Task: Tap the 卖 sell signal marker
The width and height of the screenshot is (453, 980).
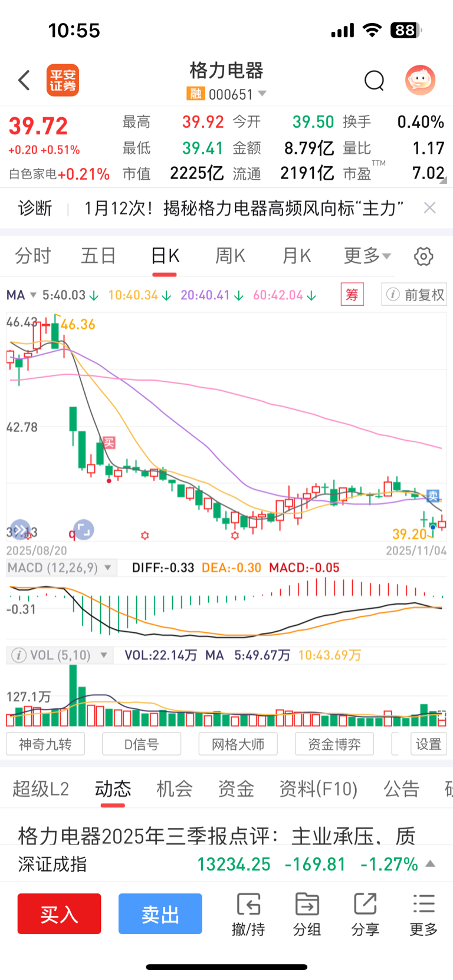Action: (433, 496)
